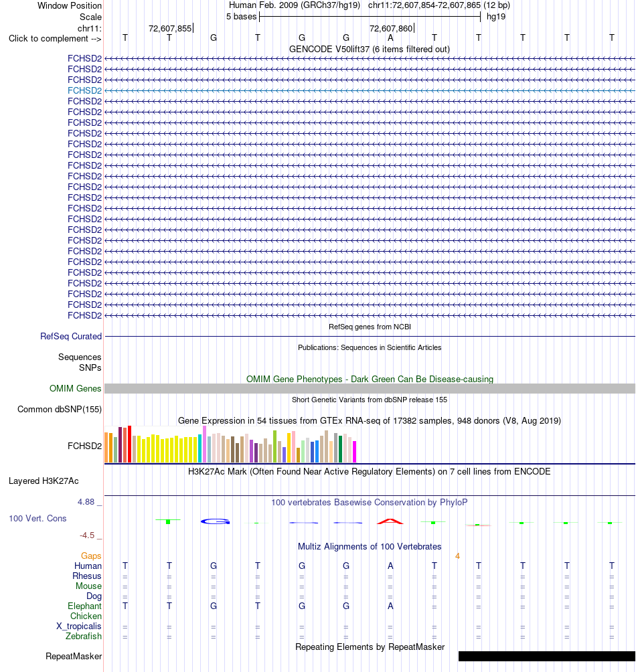This screenshot has height=672, width=636.
Task: Open '100 vertebrates Basewise Conservation by PhyloP' title
Action: pyautogui.click(x=370, y=502)
